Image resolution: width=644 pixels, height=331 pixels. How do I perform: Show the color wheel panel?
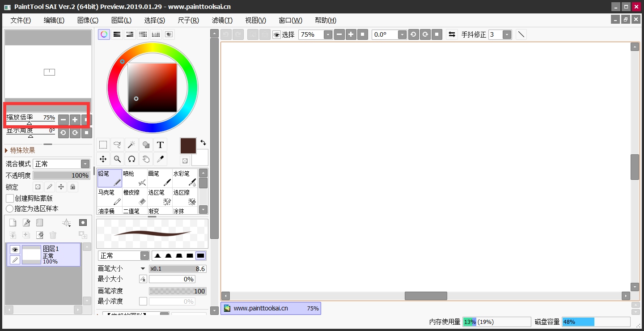point(104,34)
